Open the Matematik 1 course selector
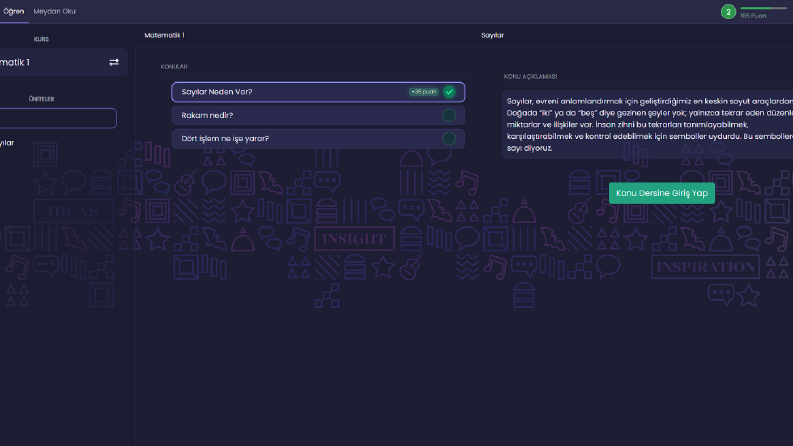The image size is (793, 446). [x=63, y=62]
